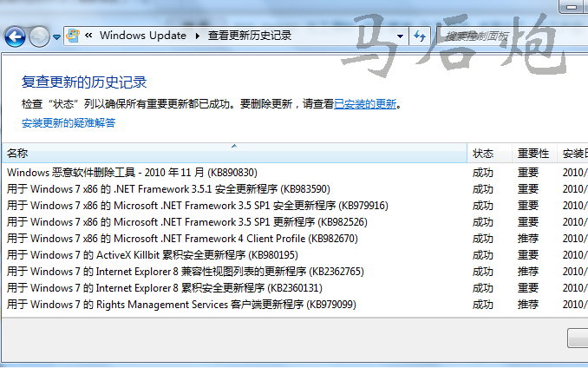Click the refresh button beside the address bar
The width and height of the screenshot is (588, 368).
click(x=421, y=36)
